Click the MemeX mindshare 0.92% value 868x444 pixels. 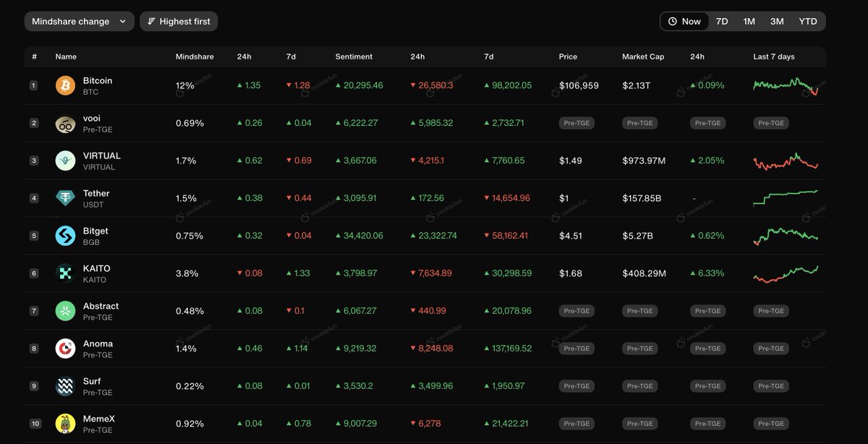190,424
